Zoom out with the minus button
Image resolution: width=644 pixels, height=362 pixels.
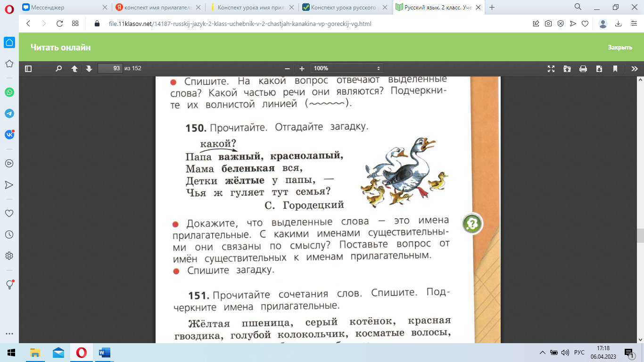click(x=287, y=69)
